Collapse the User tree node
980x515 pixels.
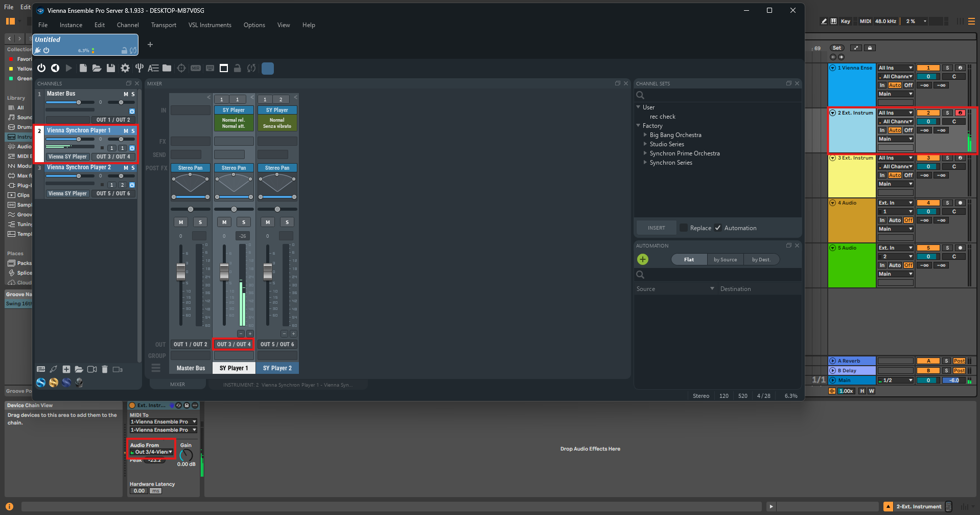[x=638, y=107]
